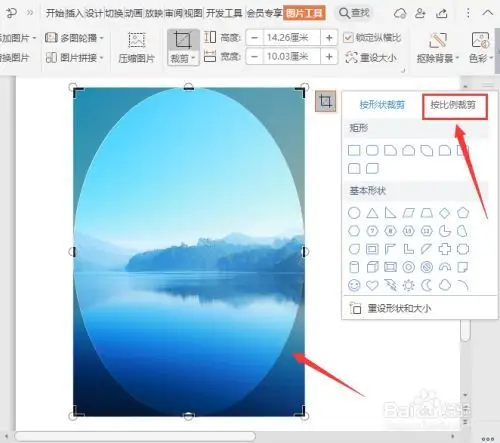The image size is (500, 443).
Task: Choose the cube crop shape
Action: (x=372, y=267)
